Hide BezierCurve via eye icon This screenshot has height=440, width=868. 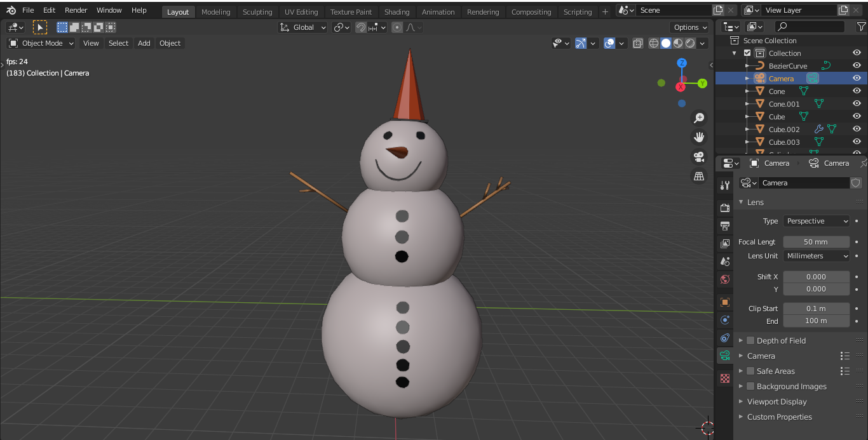pos(857,65)
